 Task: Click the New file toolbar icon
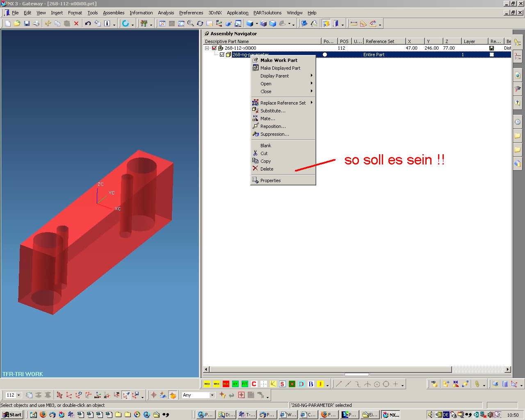click(x=8, y=23)
